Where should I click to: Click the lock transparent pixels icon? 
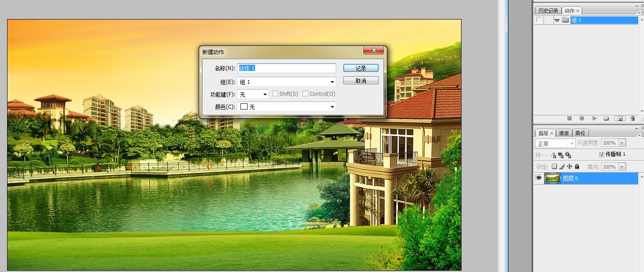pos(554,167)
